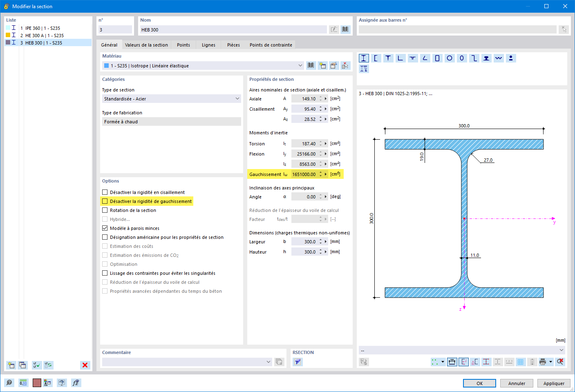Select the built-up double I-section icon
575x392 pixels.
tap(364, 69)
